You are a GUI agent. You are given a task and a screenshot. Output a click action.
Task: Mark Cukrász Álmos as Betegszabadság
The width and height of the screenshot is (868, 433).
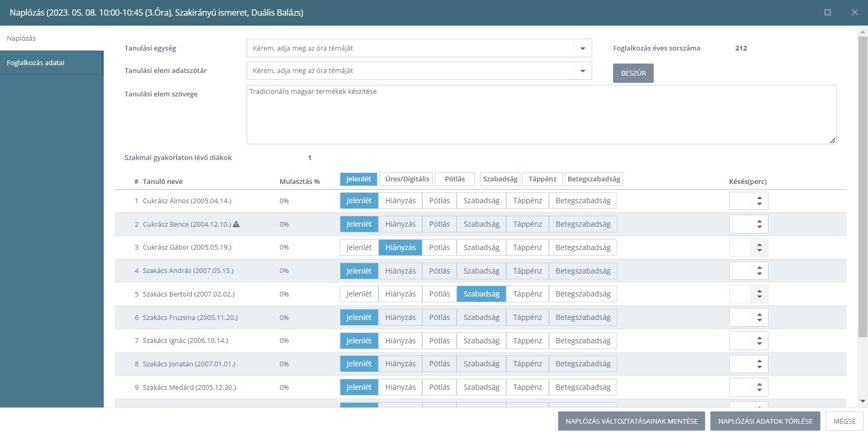(x=583, y=201)
